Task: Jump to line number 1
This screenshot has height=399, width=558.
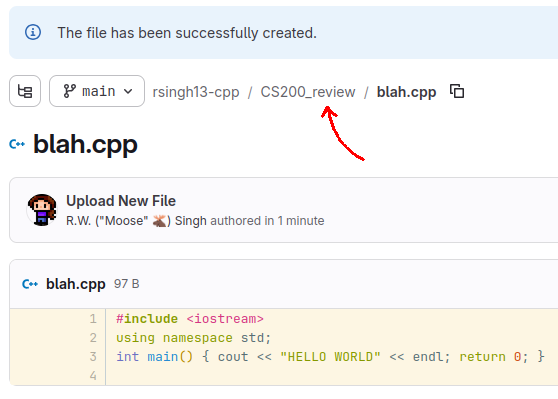Action: click(x=93, y=319)
